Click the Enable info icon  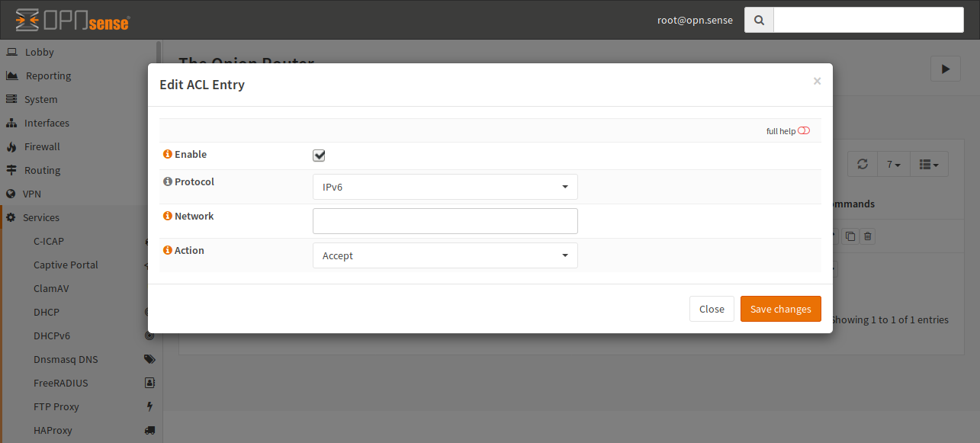point(167,155)
